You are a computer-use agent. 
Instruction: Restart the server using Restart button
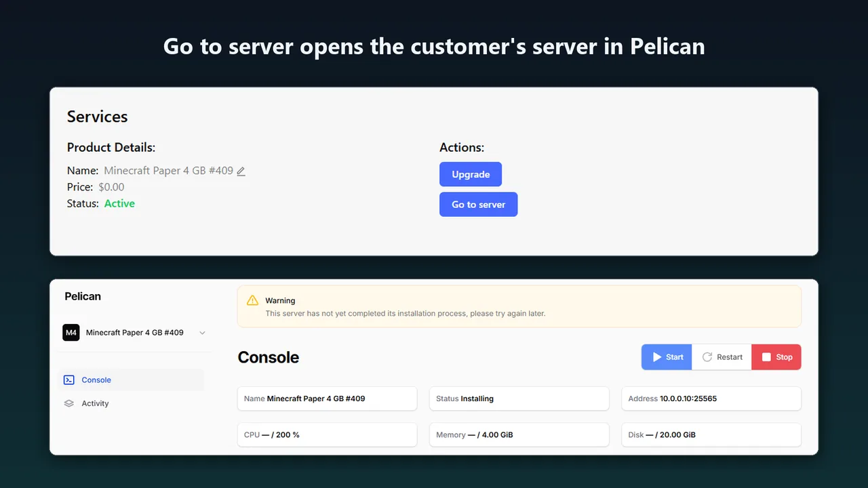(x=722, y=357)
